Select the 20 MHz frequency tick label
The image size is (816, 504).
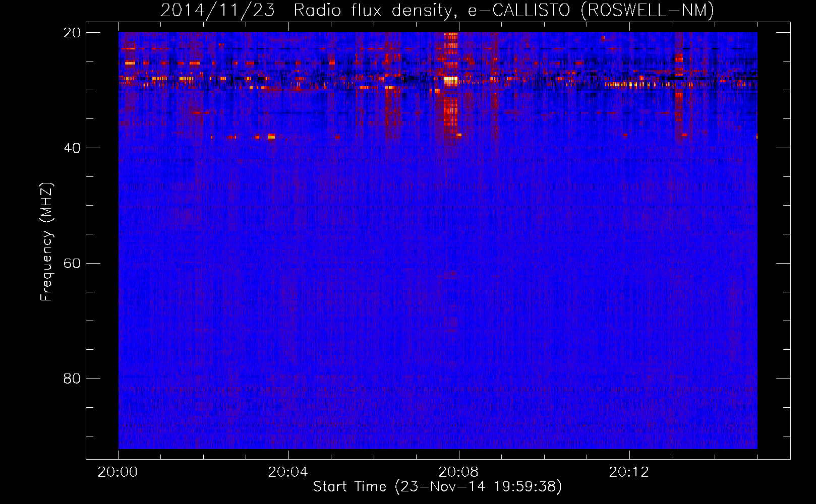point(72,33)
